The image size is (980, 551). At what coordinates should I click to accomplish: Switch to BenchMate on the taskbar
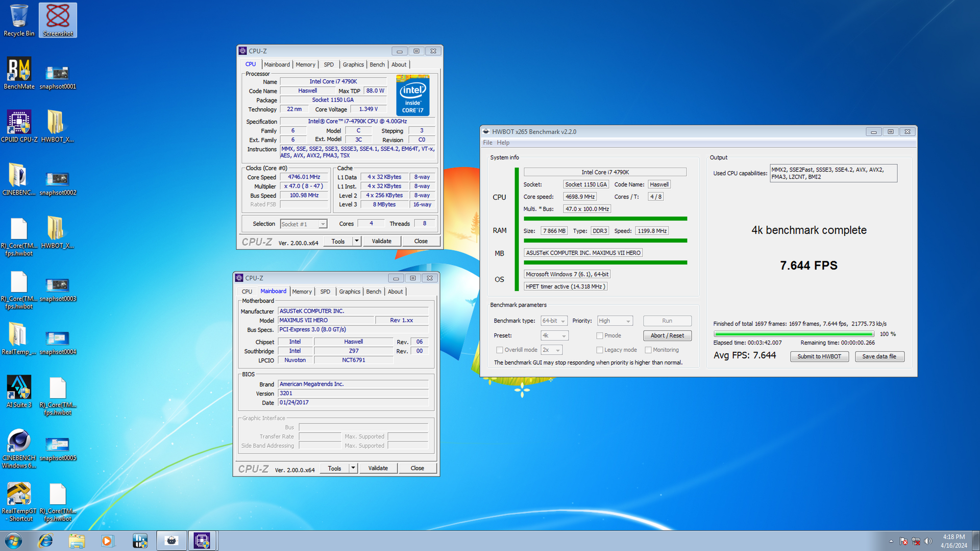point(139,541)
